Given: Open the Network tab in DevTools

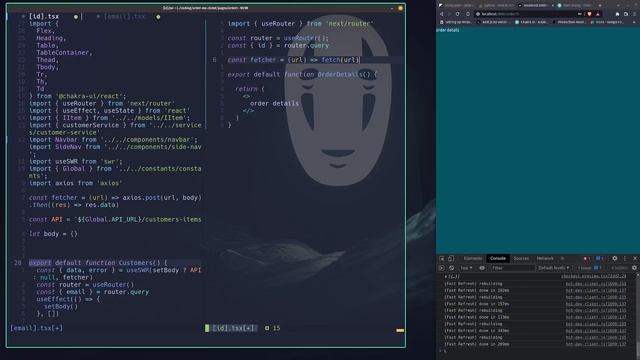Looking at the screenshot, I should [545, 258].
